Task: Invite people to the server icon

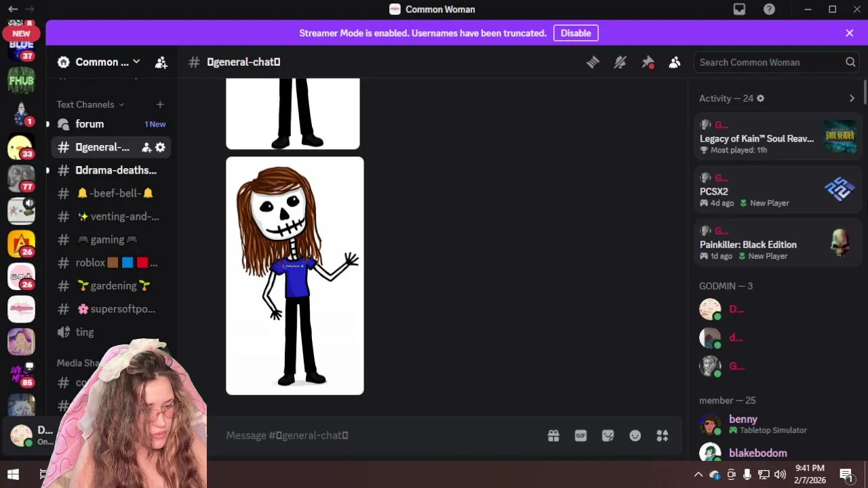Action: pos(161,62)
